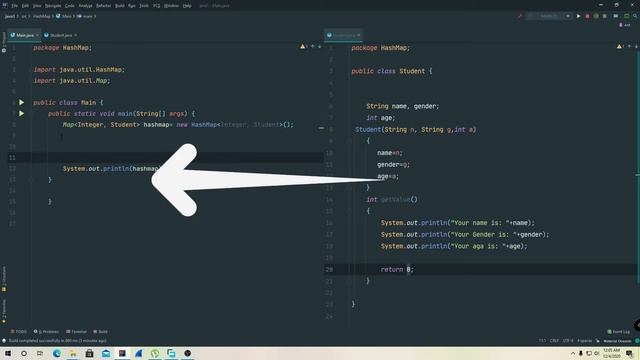Open the Edit menu
The height and width of the screenshot is (360, 640).
tap(25, 6)
